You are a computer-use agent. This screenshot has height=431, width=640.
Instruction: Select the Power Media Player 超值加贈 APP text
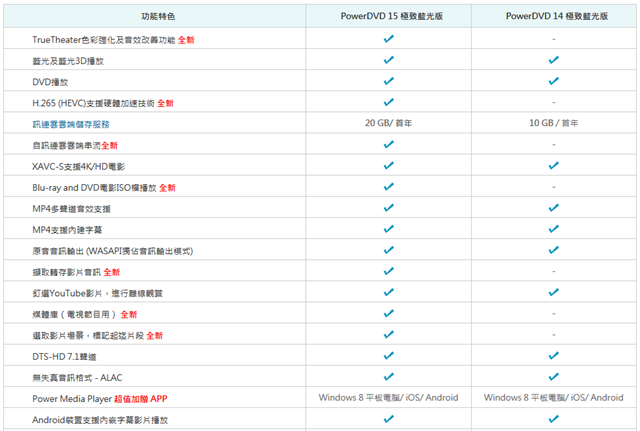(100, 399)
